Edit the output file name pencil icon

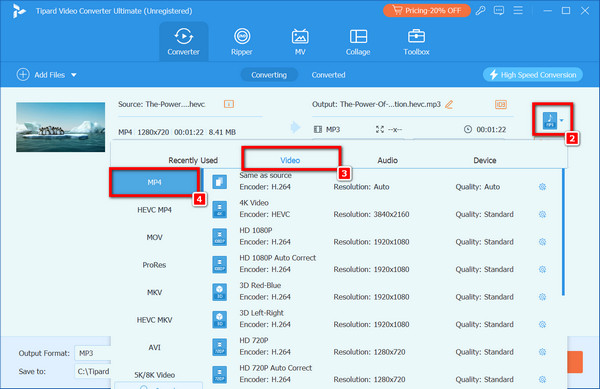coord(449,104)
